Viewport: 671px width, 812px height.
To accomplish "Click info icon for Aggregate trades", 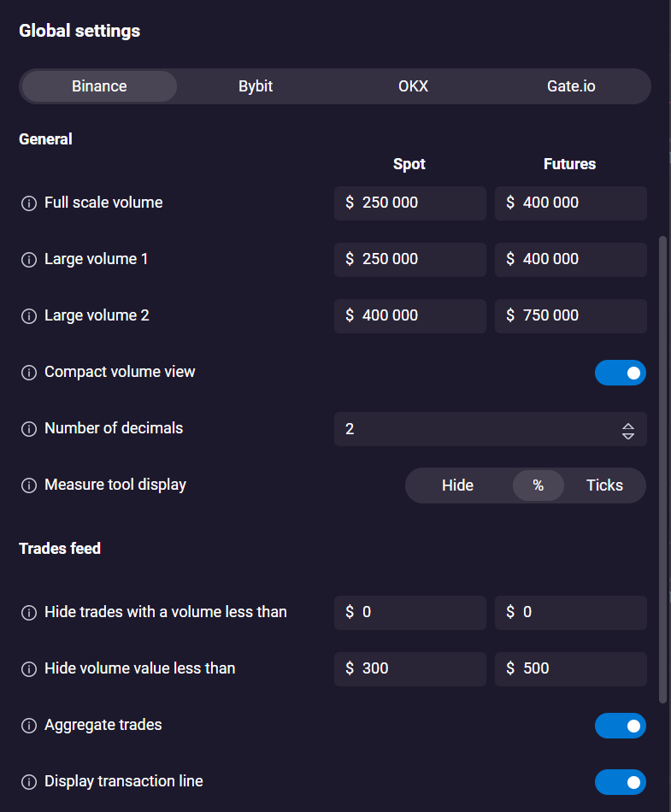I will click(x=29, y=726).
